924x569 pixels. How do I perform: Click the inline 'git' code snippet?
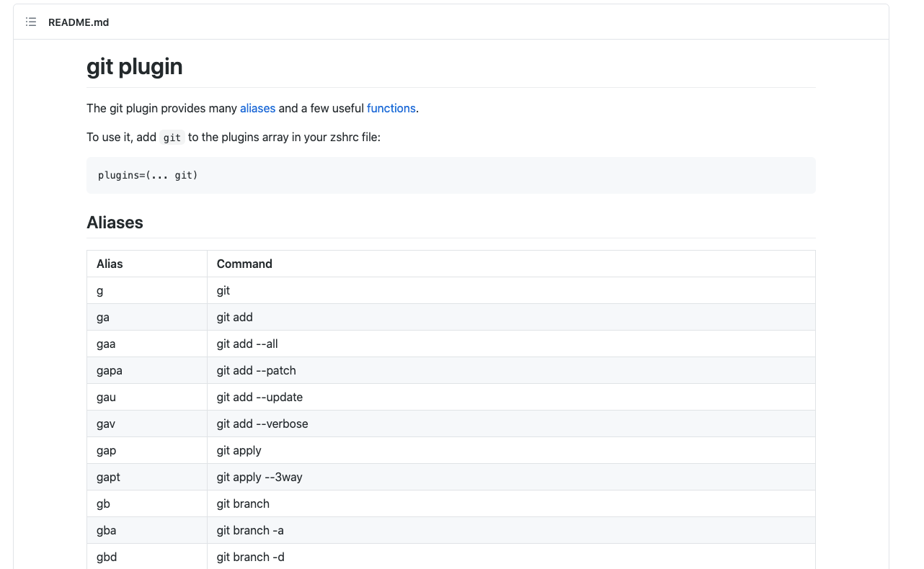[172, 137]
